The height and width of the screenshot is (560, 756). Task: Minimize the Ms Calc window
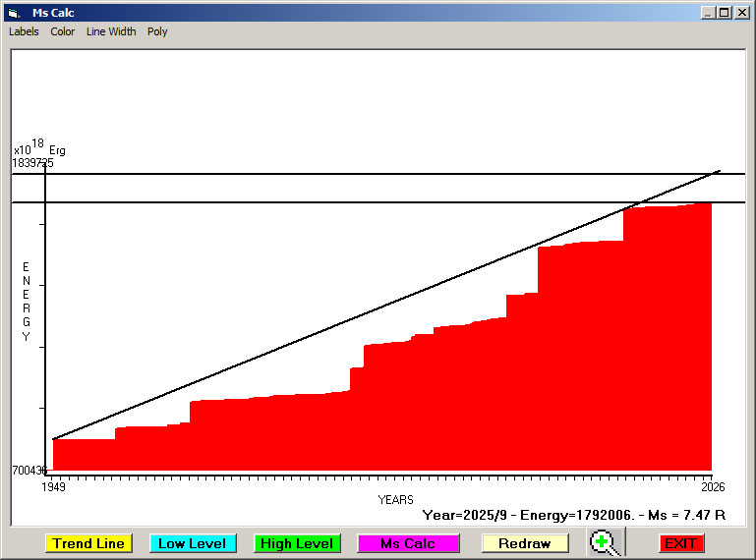(x=708, y=13)
